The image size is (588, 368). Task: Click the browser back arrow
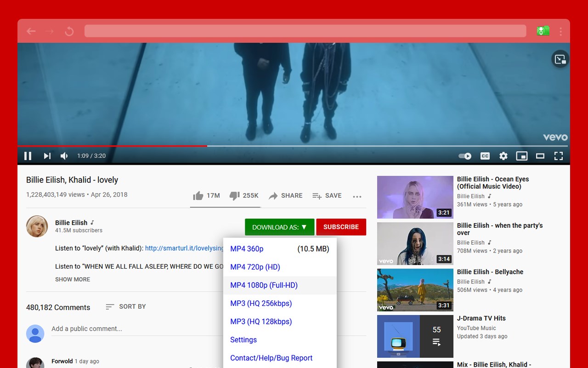pyautogui.click(x=31, y=31)
